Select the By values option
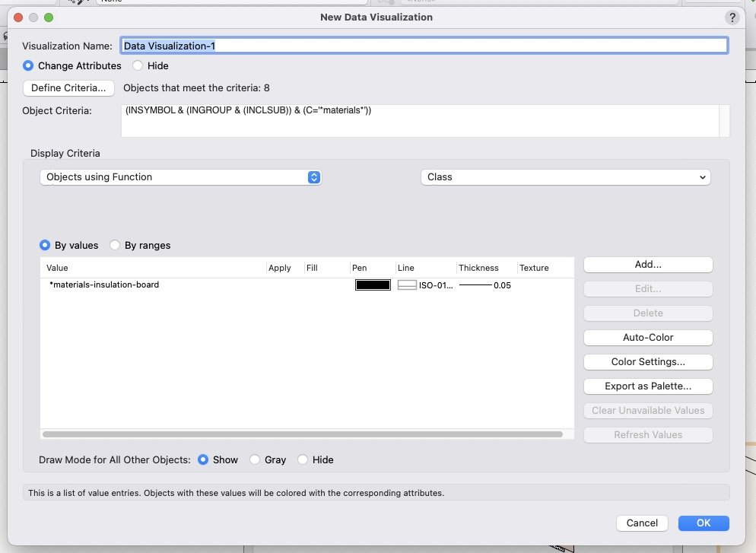Image resolution: width=756 pixels, height=553 pixels. click(46, 246)
